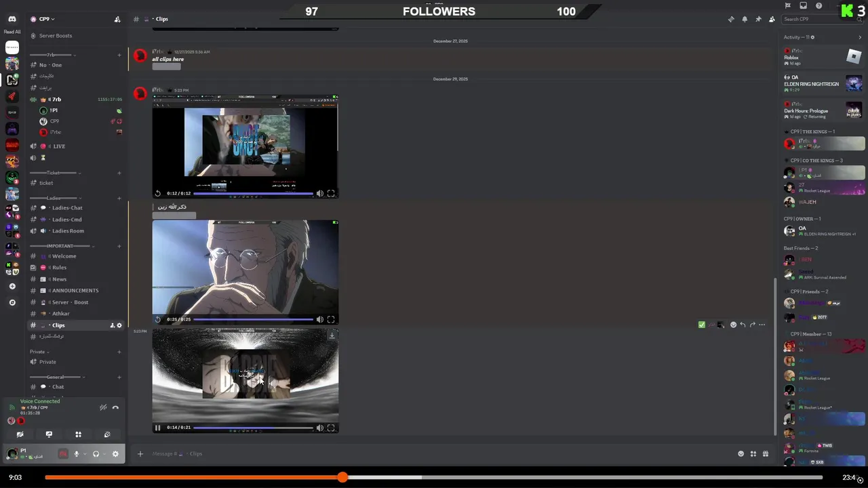Enter fullscreen on the first clip video

(331, 193)
